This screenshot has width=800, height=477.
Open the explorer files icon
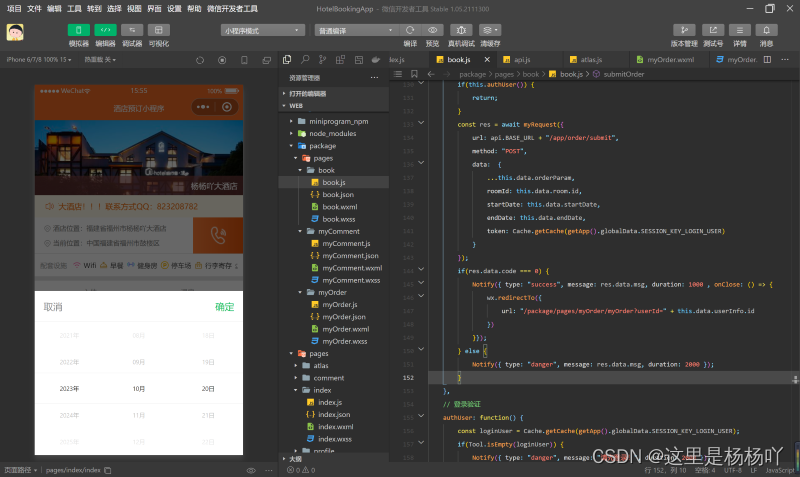click(x=287, y=60)
